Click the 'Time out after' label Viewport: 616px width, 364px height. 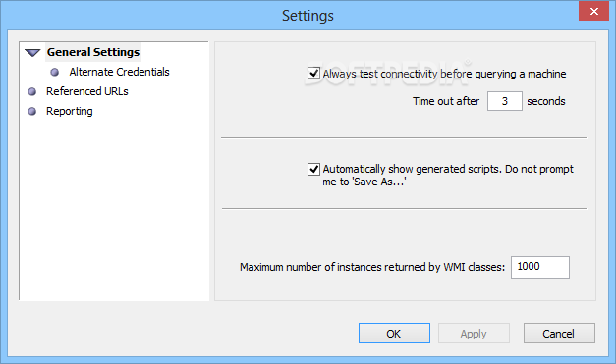[446, 101]
